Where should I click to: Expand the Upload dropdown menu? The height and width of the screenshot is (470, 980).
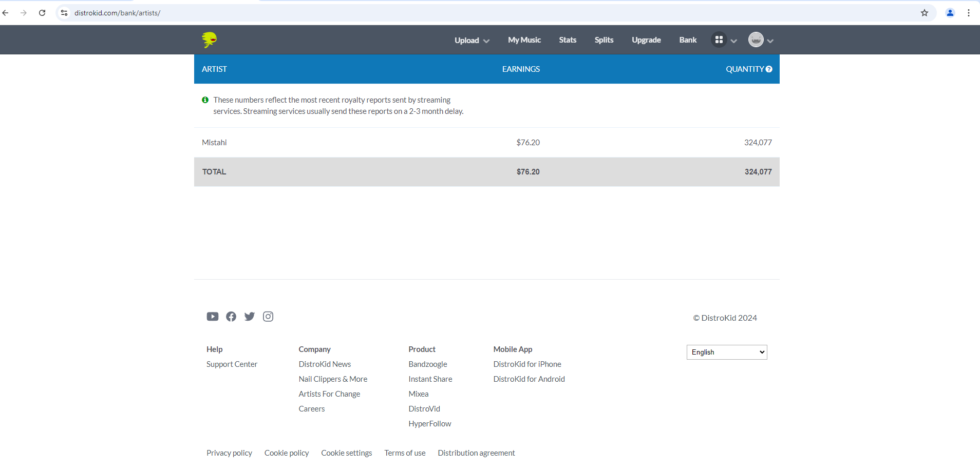pyautogui.click(x=472, y=40)
